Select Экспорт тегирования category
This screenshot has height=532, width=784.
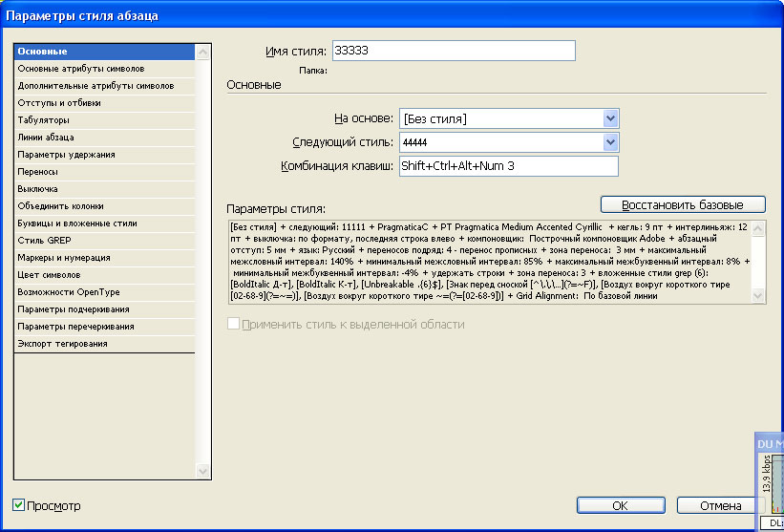coord(104,344)
